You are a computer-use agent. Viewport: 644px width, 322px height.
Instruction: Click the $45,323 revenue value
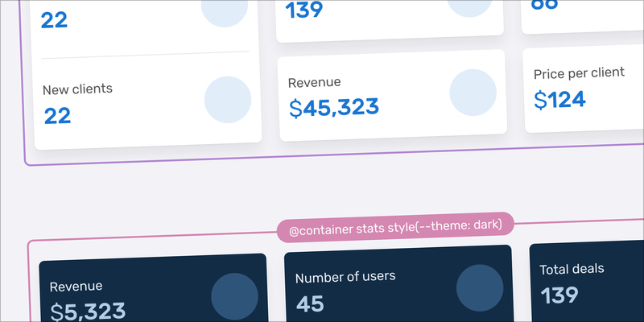333,108
